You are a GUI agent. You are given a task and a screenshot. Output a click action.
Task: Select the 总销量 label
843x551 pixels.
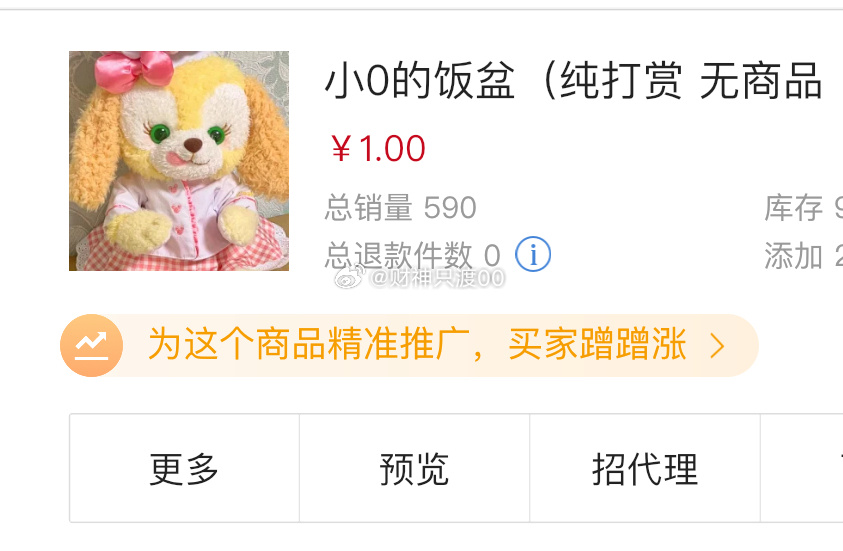coord(369,207)
